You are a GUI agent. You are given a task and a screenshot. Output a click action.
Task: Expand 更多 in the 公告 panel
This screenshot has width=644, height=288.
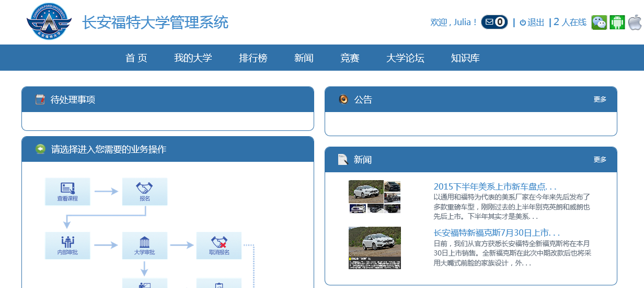point(600,99)
